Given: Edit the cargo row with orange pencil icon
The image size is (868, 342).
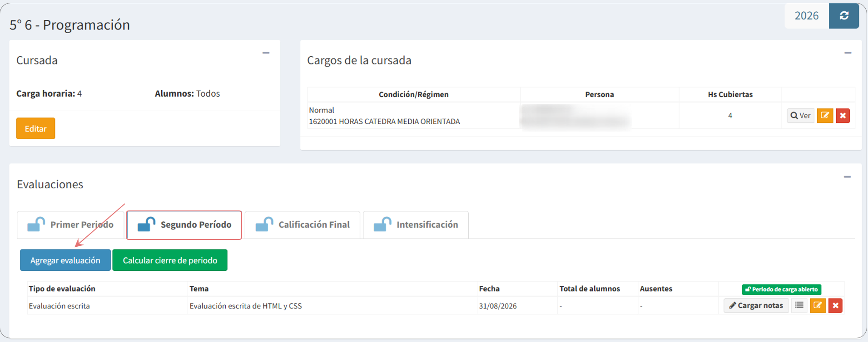Looking at the screenshot, I should tap(825, 116).
